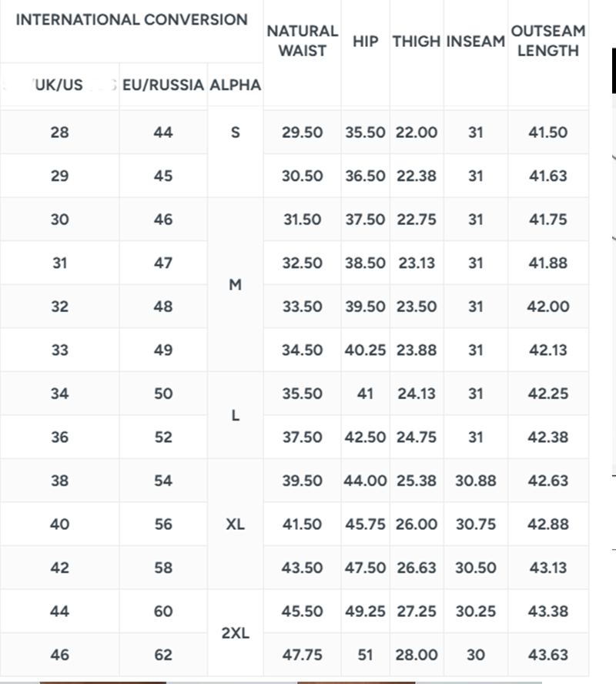The width and height of the screenshot is (616, 684).
Task: Select the alpha size XL cell
Action: [x=235, y=525]
